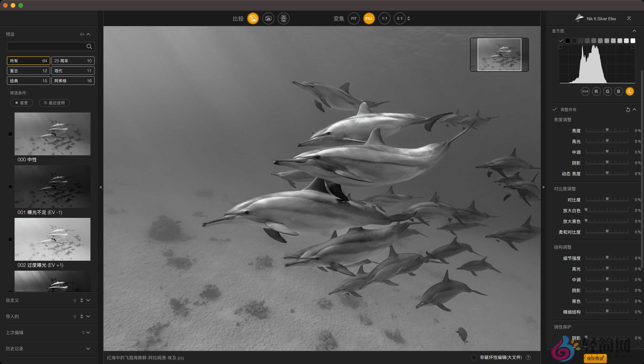The width and height of the screenshot is (644, 364).
Task: Reset all adjustments with the reset arrow
Action: tap(628, 110)
